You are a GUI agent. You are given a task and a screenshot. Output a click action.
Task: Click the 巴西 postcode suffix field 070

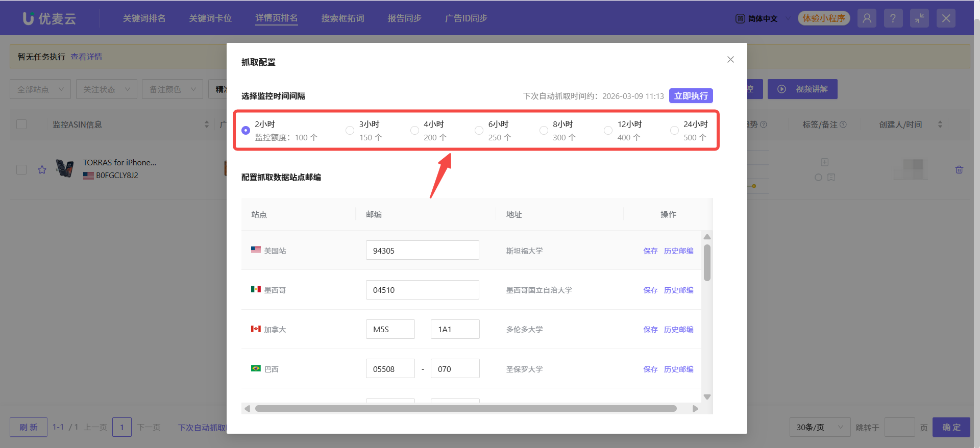coord(455,368)
